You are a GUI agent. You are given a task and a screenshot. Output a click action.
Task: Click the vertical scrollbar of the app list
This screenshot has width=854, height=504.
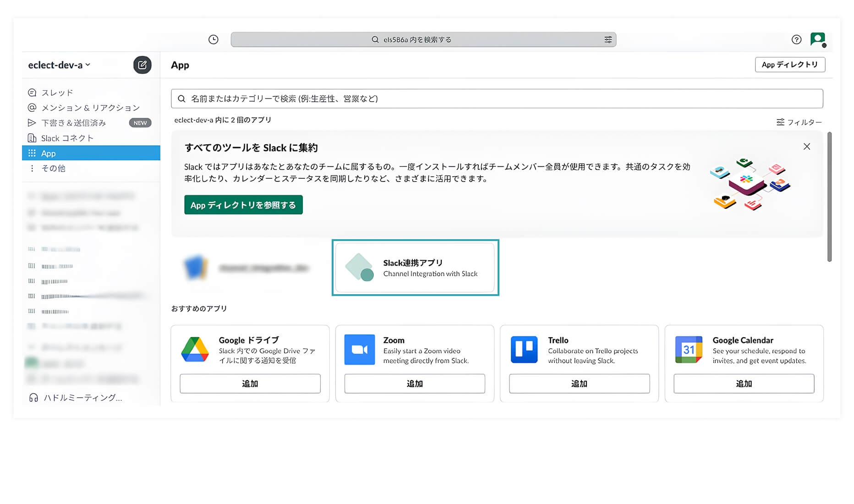point(829,197)
